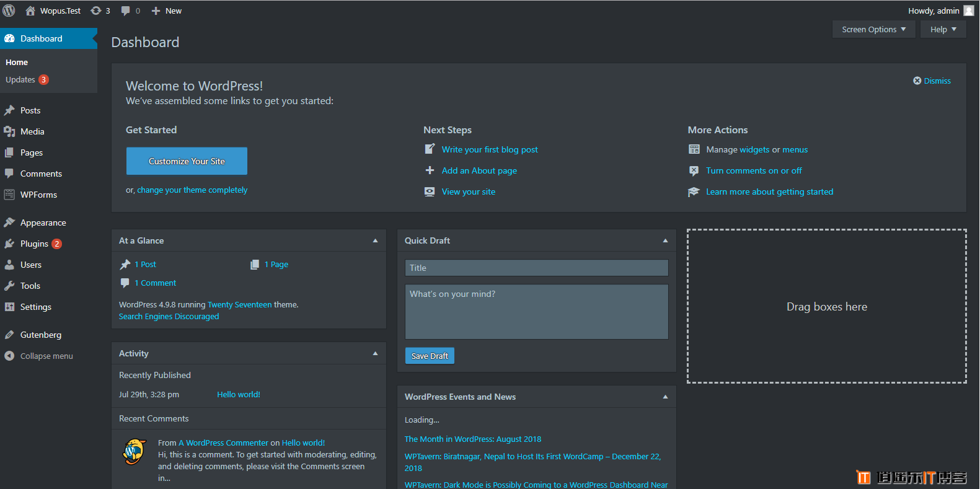Image resolution: width=980 pixels, height=489 pixels.
Task: Open the Turn comments on or off link
Action: (x=754, y=170)
